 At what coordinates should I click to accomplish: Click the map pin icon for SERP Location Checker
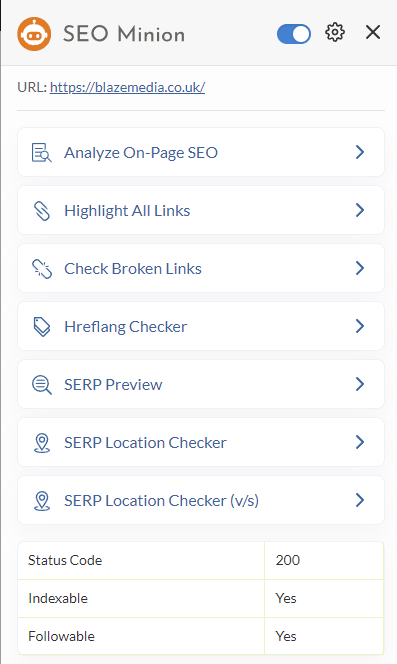pyautogui.click(x=42, y=443)
